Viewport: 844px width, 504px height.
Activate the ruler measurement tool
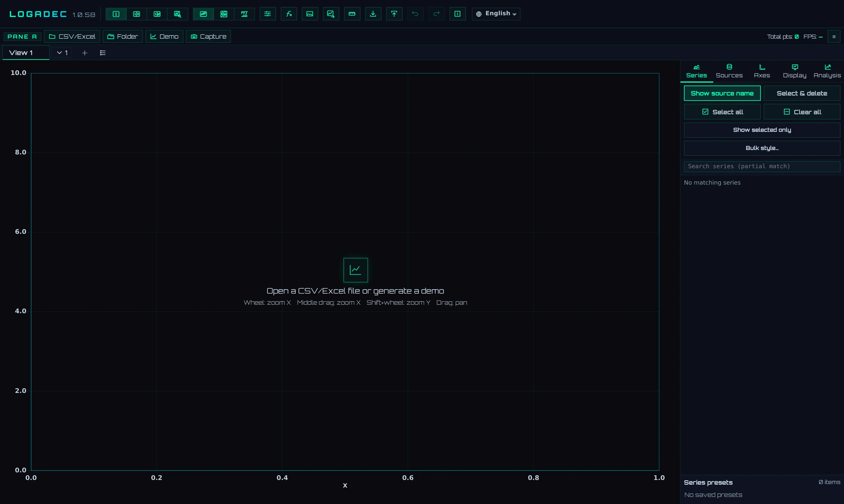point(352,14)
